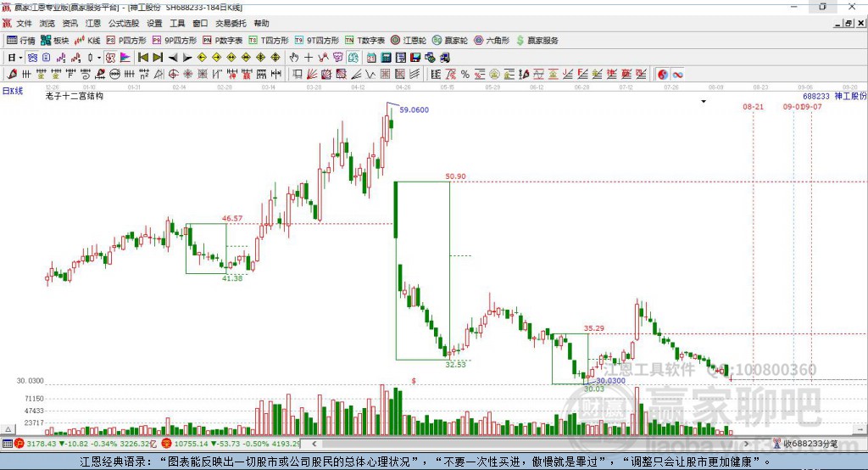Open the 公式选股 menu
Viewport: 868px width, 470px height.
[x=124, y=23]
